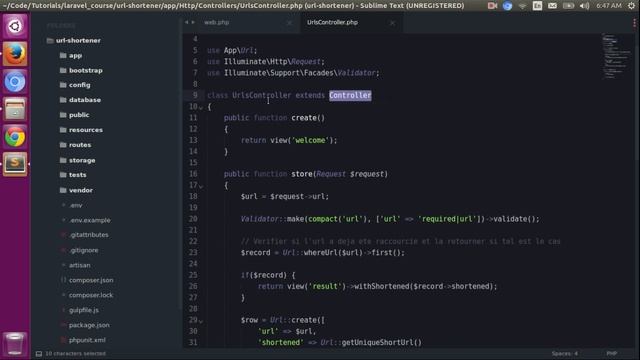Open gulpfile.js in the sidebar
The height and width of the screenshot is (360, 640).
[84, 310]
